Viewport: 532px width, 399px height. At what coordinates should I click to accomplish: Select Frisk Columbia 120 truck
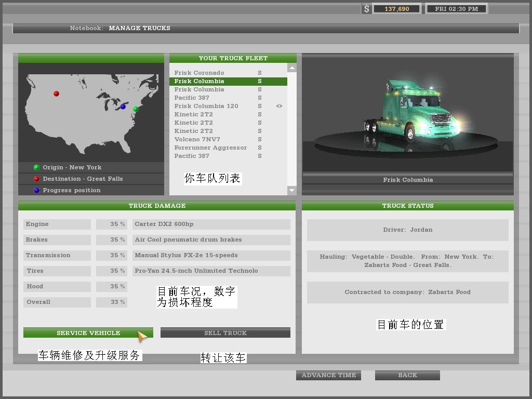(206, 106)
